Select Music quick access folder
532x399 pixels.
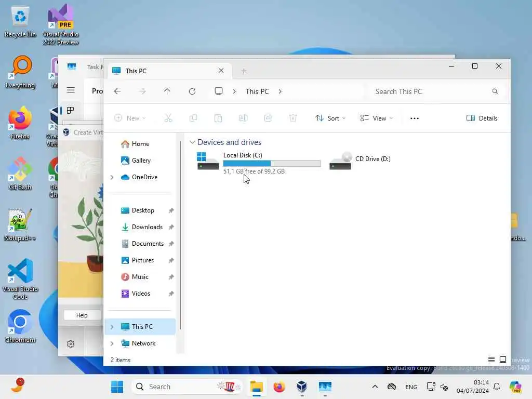[140, 277]
